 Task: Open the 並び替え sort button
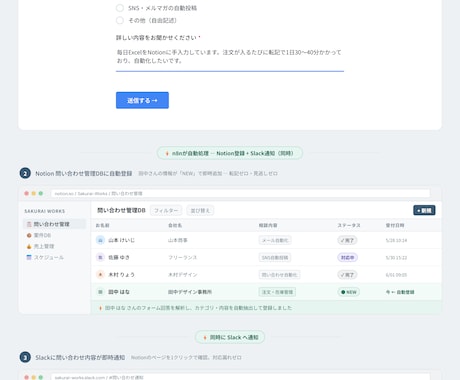tap(200, 211)
